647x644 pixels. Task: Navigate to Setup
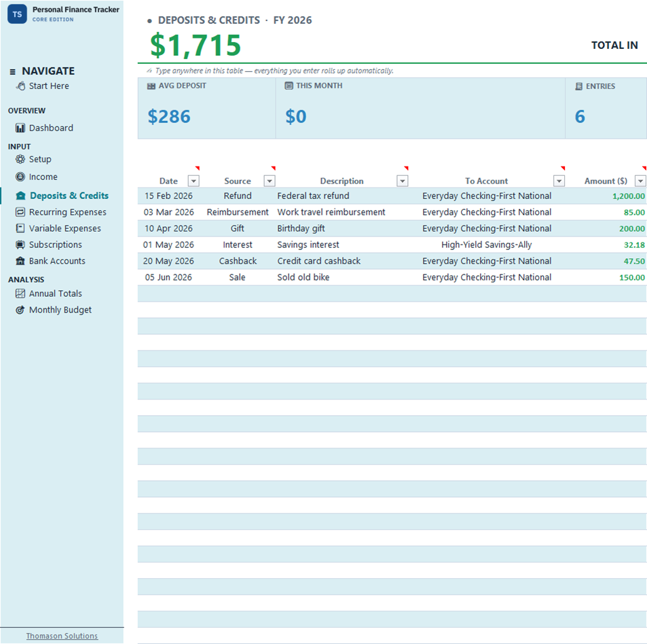[40, 160]
